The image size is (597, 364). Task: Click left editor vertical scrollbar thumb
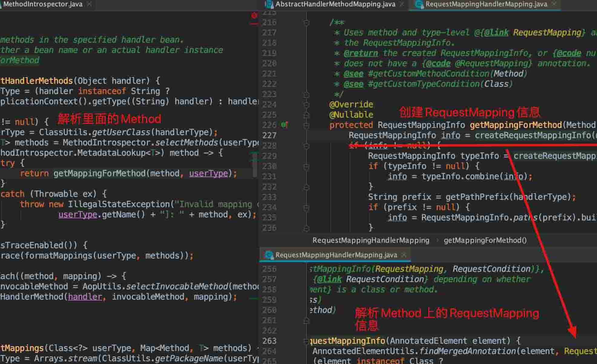[255, 165]
